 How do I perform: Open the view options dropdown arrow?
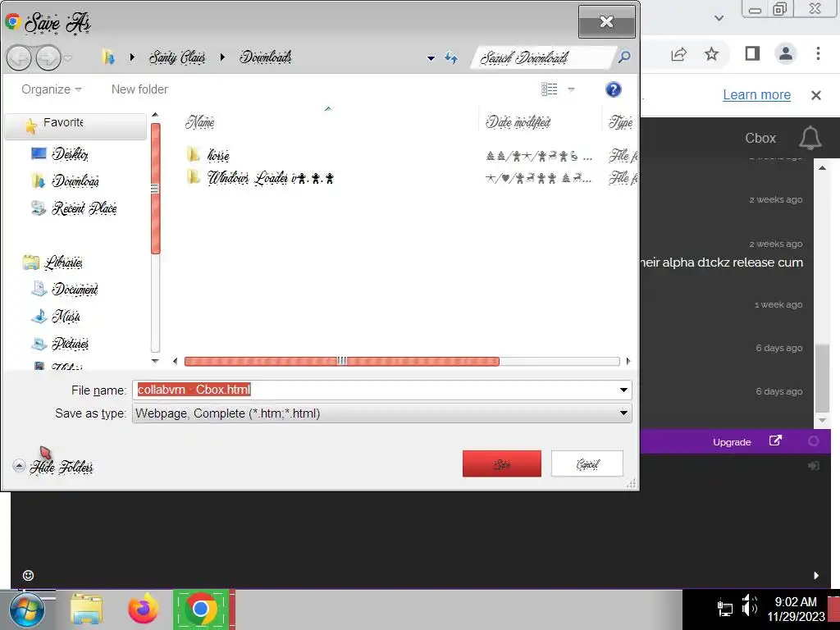point(571,89)
